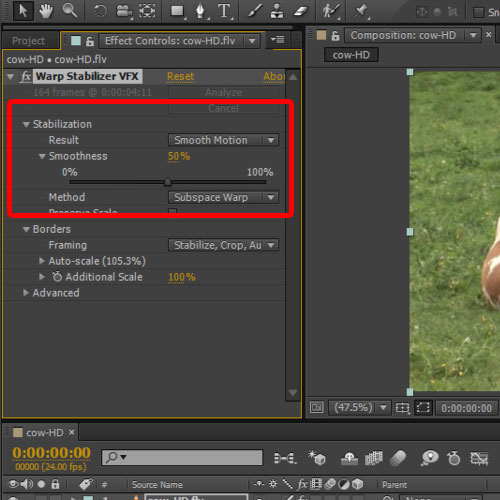
Task: Toggle the Warp Stabilizer fx switch
Action: 26,76
